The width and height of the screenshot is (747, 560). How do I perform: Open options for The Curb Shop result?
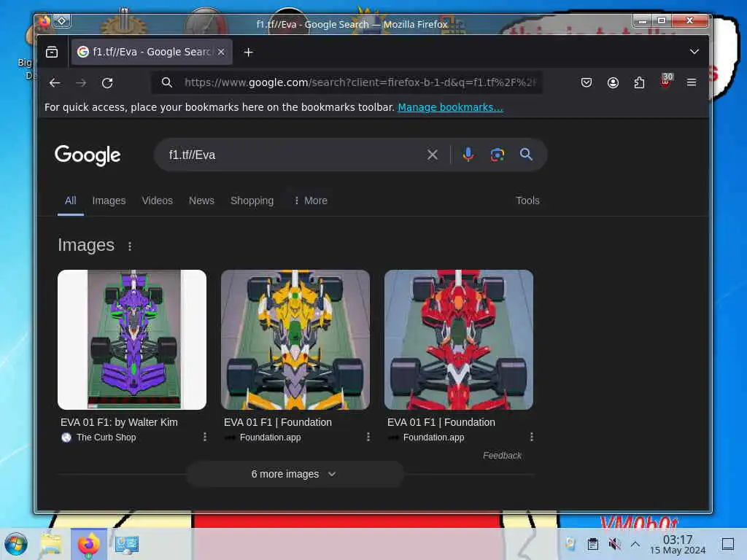(x=205, y=437)
